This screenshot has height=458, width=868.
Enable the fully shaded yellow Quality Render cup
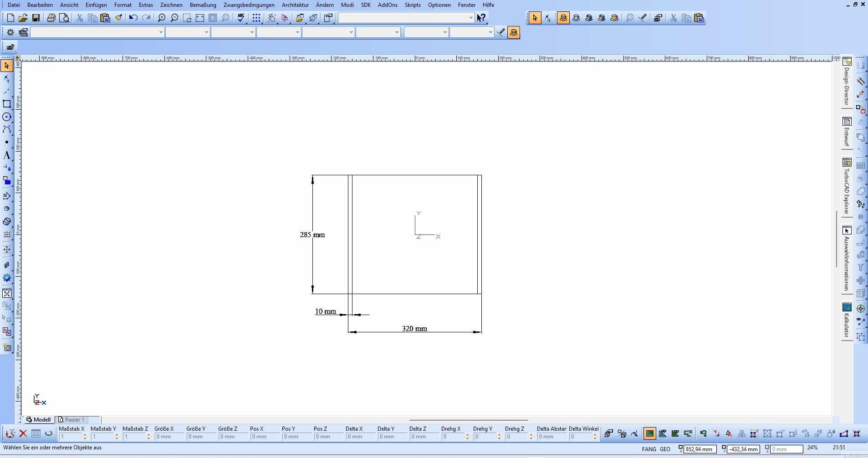[614, 18]
